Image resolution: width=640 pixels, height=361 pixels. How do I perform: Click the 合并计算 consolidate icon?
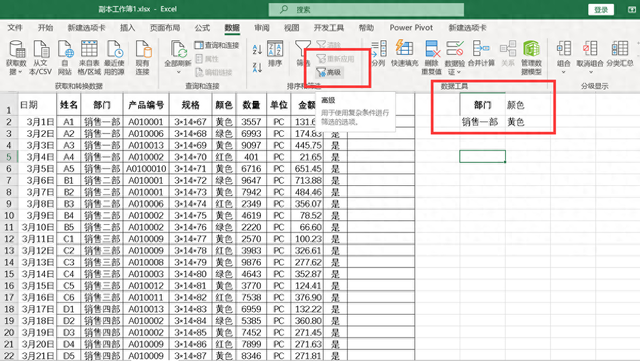pyautogui.click(x=481, y=49)
